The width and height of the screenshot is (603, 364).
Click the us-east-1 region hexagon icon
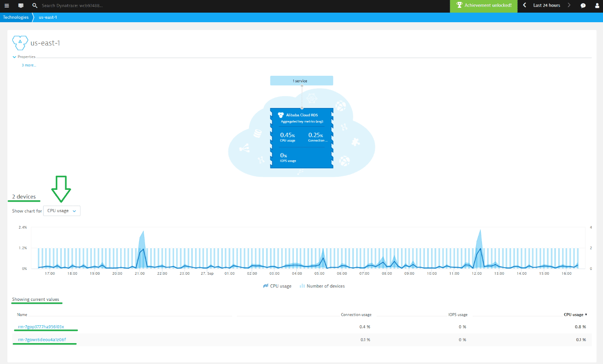20,43
